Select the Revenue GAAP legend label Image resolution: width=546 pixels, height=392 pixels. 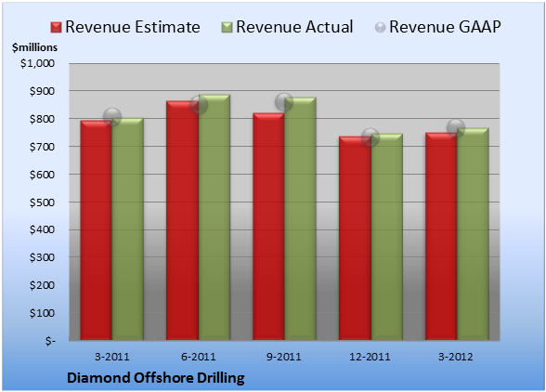[x=445, y=27]
